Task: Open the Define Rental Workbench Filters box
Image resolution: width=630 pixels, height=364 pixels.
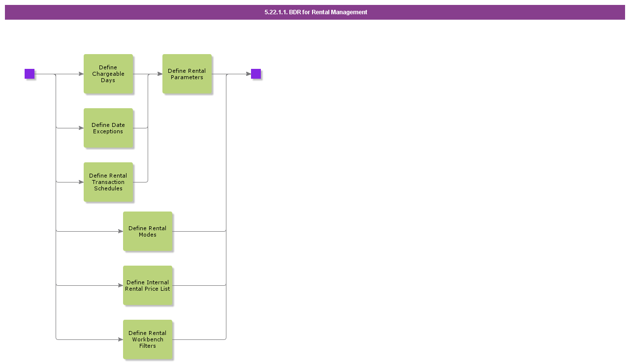Action: tap(148, 339)
